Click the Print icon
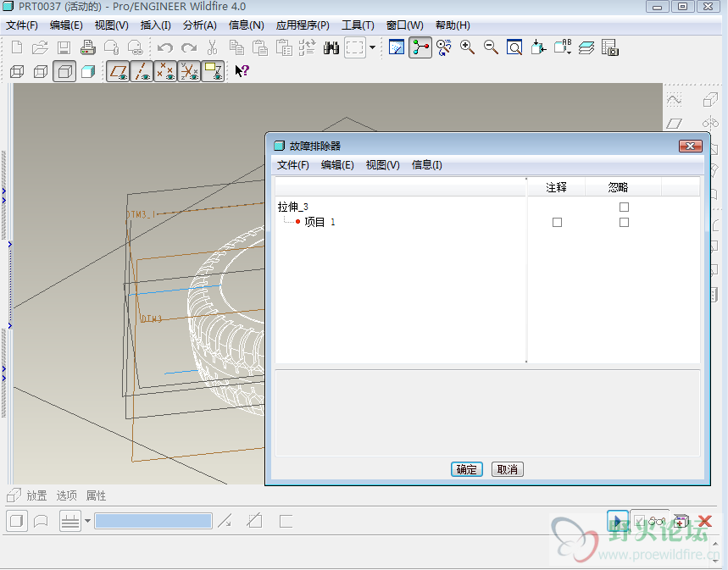The height and width of the screenshot is (570, 728). 88,47
